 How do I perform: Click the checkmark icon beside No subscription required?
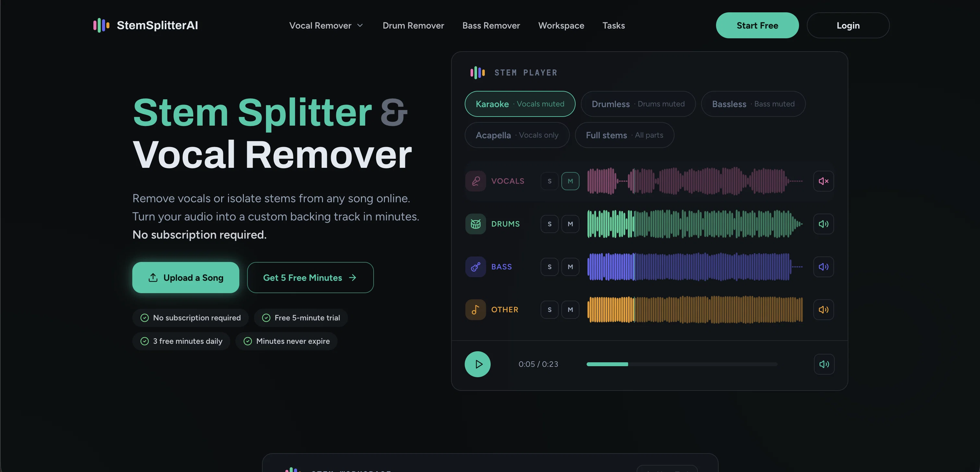pyautogui.click(x=145, y=318)
